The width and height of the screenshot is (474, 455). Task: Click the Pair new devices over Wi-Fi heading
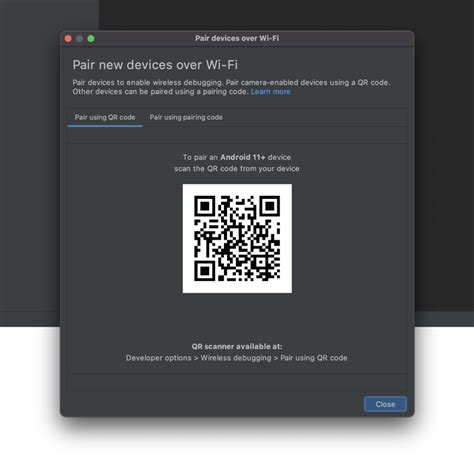pyautogui.click(x=155, y=65)
